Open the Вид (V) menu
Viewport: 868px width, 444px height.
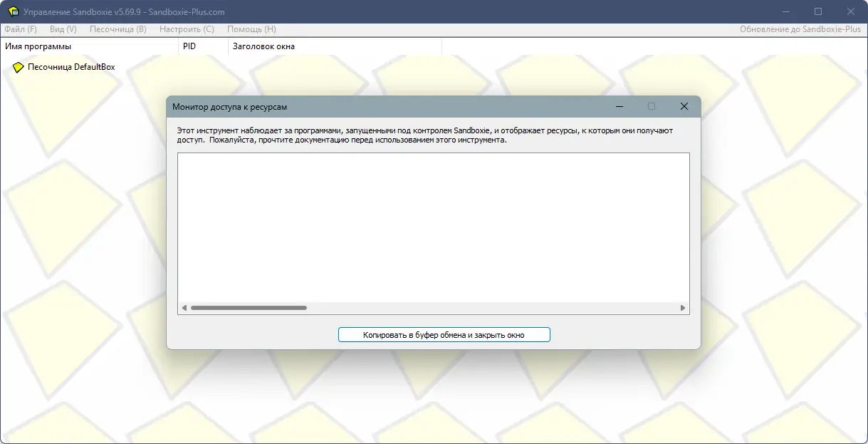(x=63, y=29)
